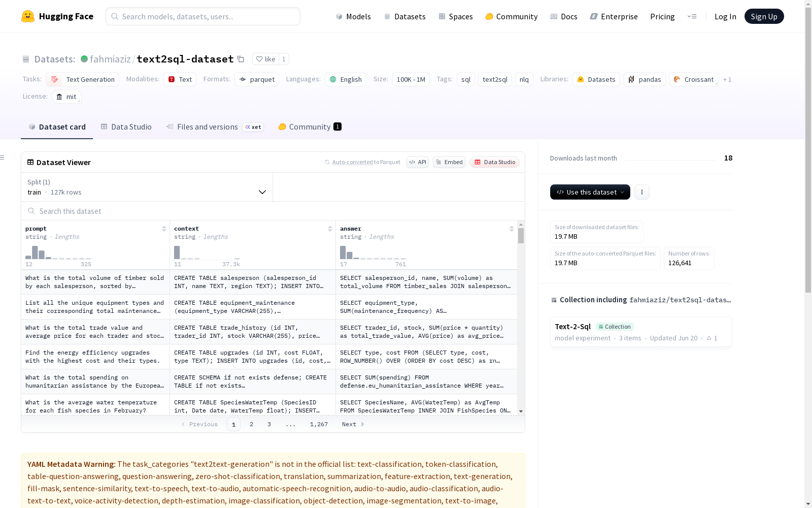Click the mit license tag

66,97
